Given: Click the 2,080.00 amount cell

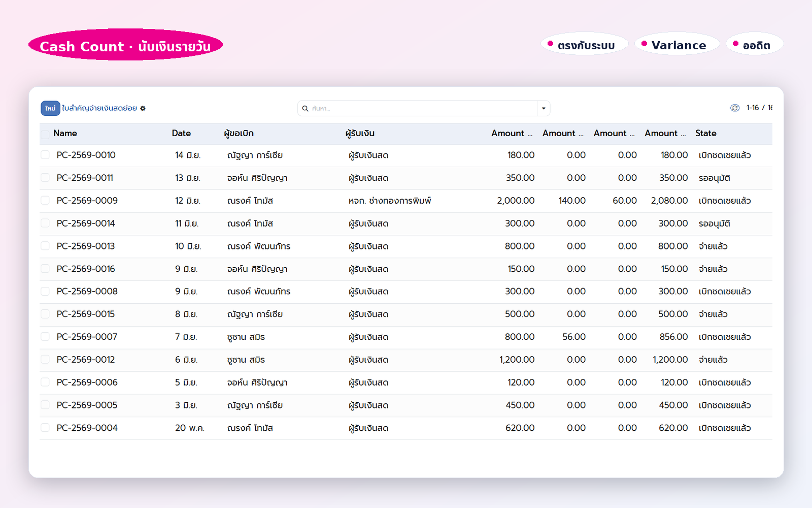Looking at the screenshot, I should (x=669, y=201).
